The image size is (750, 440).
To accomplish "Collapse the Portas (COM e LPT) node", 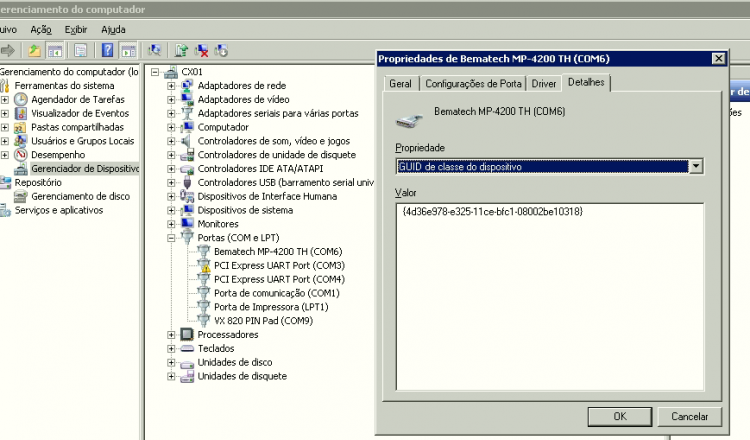I will coord(171,238).
